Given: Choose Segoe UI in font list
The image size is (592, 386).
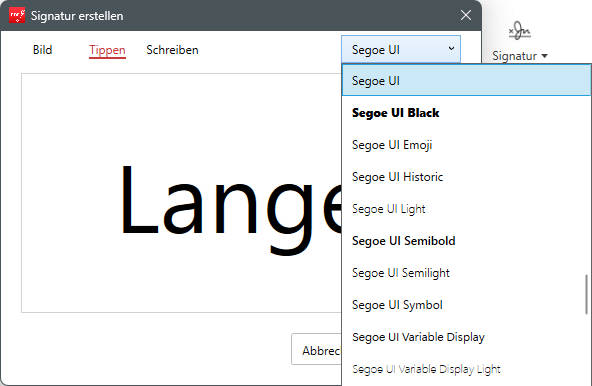Looking at the screenshot, I should click(466, 80).
